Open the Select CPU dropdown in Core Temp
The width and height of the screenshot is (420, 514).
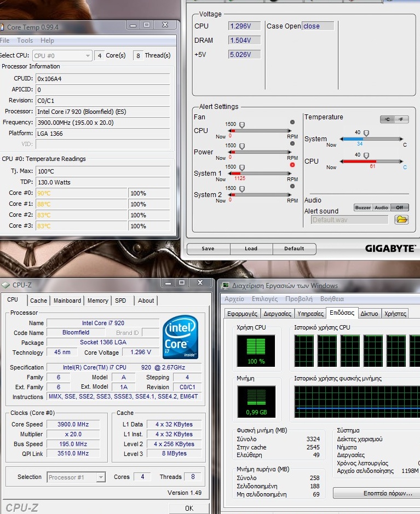pos(62,56)
